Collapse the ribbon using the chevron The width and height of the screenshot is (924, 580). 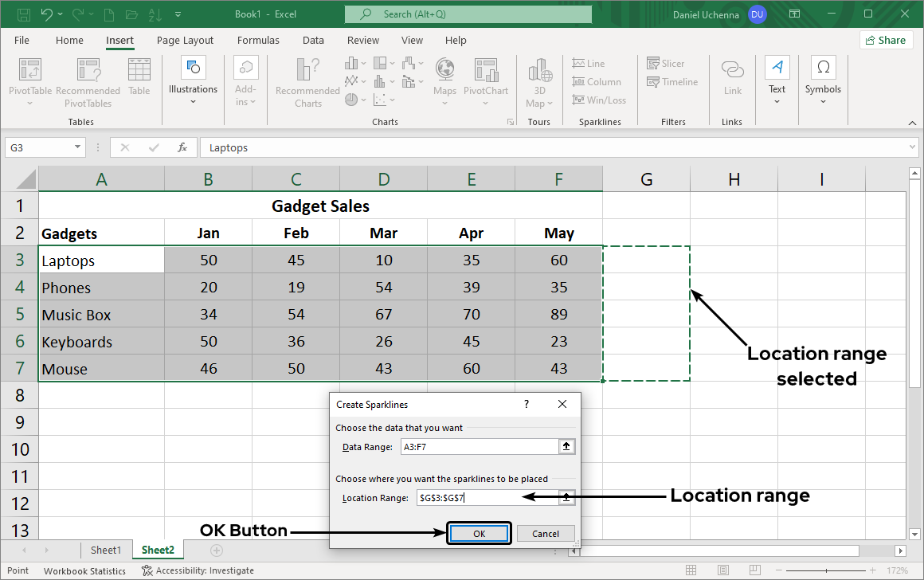[912, 123]
